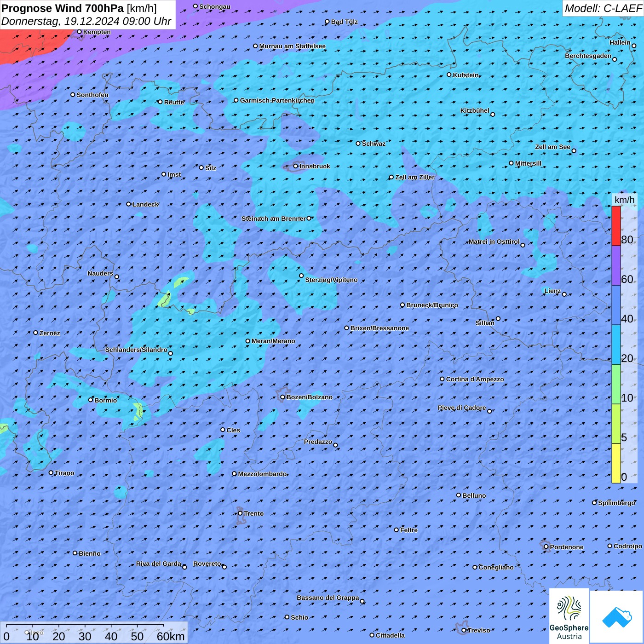The image size is (644, 644).
Task: Click the 'Matrei in Osttirol' label
Action: [x=494, y=241]
